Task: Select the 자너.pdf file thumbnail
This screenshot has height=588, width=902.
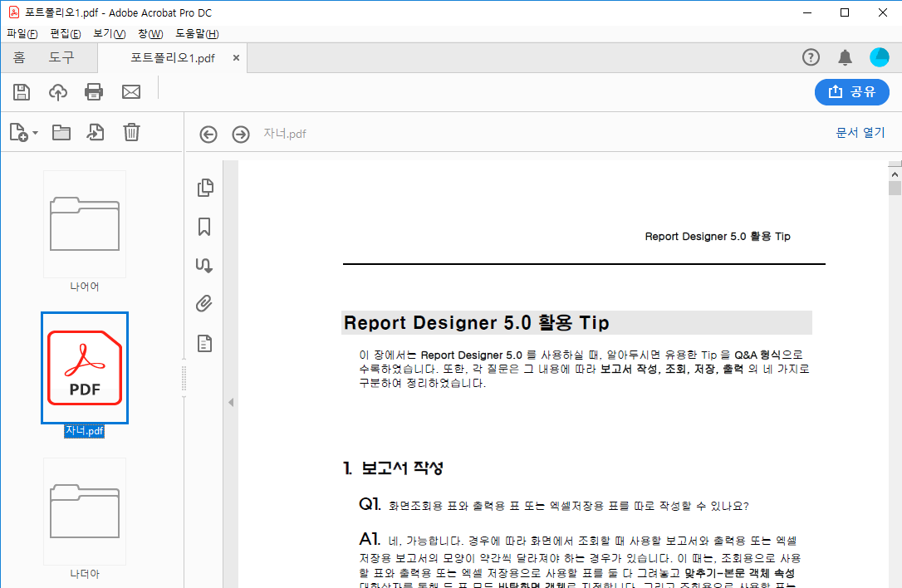Action: (85, 368)
